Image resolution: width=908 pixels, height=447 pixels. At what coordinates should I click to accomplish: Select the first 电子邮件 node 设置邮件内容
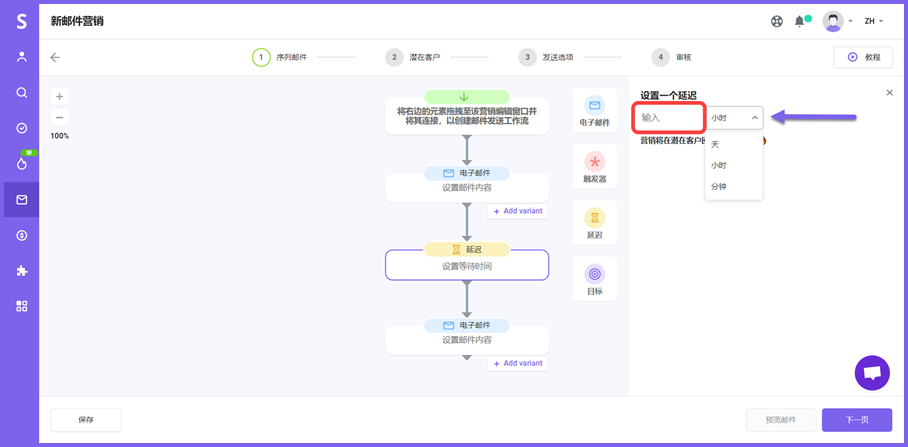[x=467, y=188]
